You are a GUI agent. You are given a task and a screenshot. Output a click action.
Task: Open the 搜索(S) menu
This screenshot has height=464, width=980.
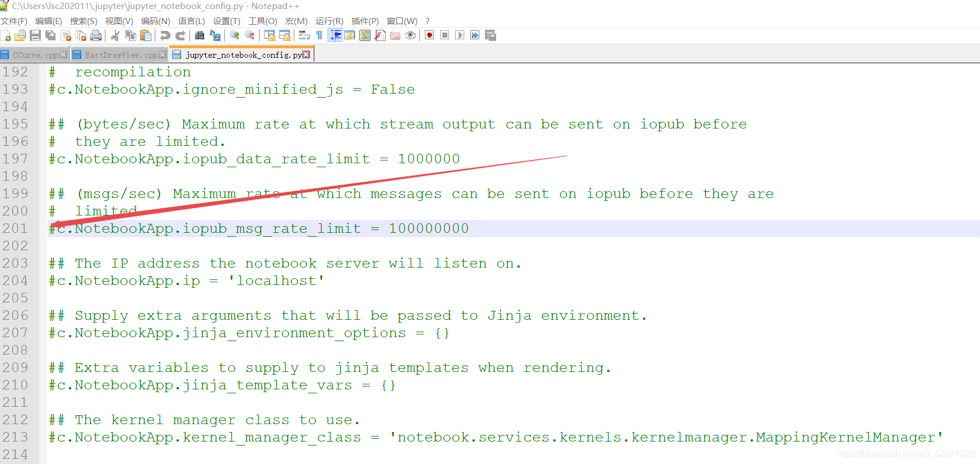84,21
